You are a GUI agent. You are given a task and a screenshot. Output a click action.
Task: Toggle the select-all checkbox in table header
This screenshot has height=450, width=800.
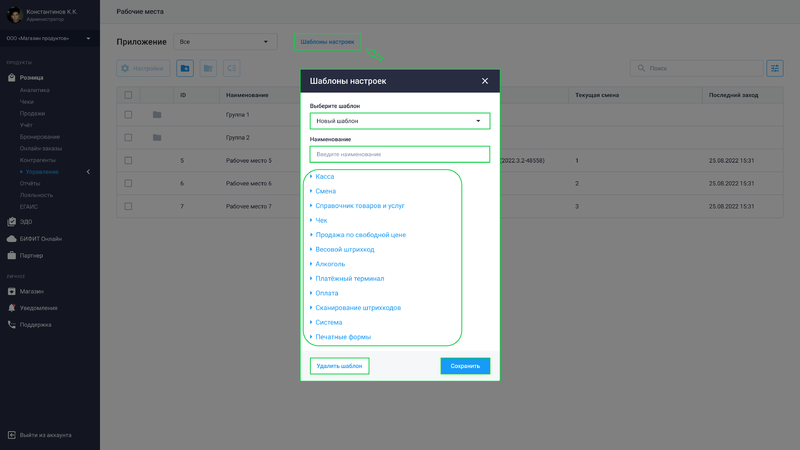tap(128, 95)
